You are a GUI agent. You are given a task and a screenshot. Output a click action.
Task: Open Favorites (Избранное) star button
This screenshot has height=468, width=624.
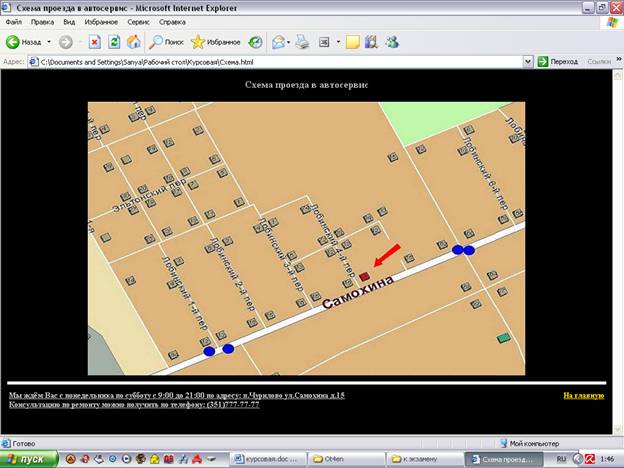[215, 42]
